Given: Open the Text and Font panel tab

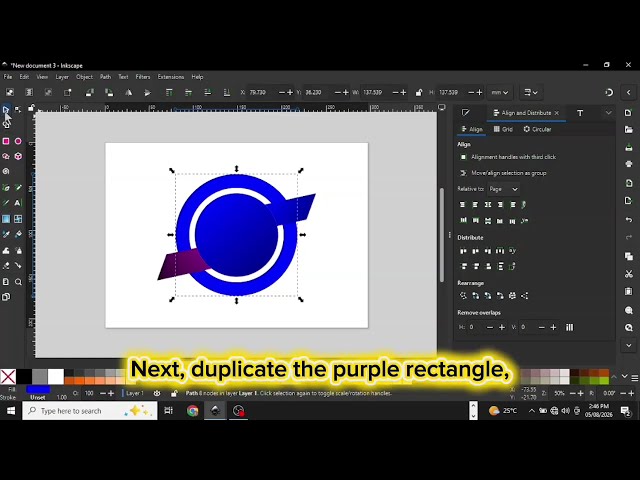Looking at the screenshot, I should point(580,113).
